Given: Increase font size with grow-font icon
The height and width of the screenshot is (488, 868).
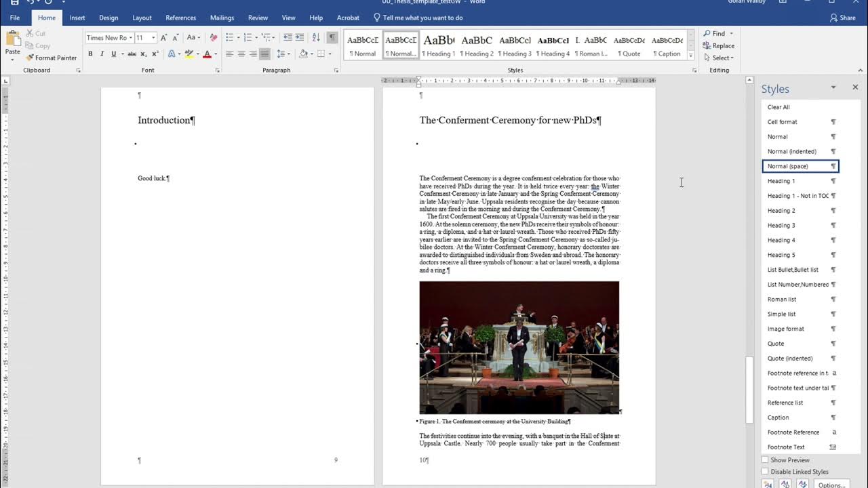Looking at the screenshot, I should pyautogui.click(x=164, y=37).
